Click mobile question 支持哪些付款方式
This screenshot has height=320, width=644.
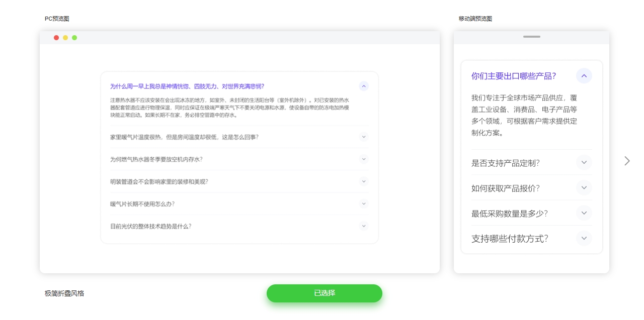click(x=510, y=239)
